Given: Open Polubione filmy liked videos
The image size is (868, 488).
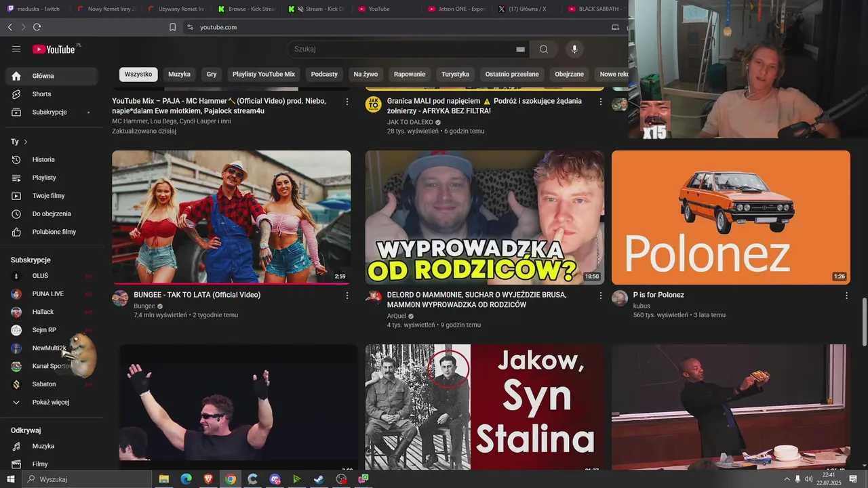Looking at the screenshot, I should click(52, 232).
